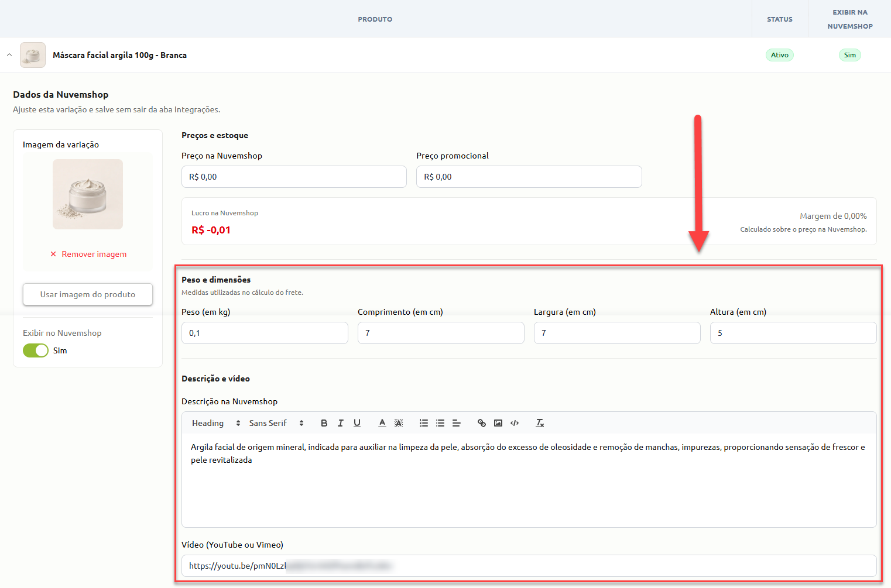891x588 pixels.
Task: Click the Vídeo YouTube ou Vimeo URL field
Action: (529, 566)
